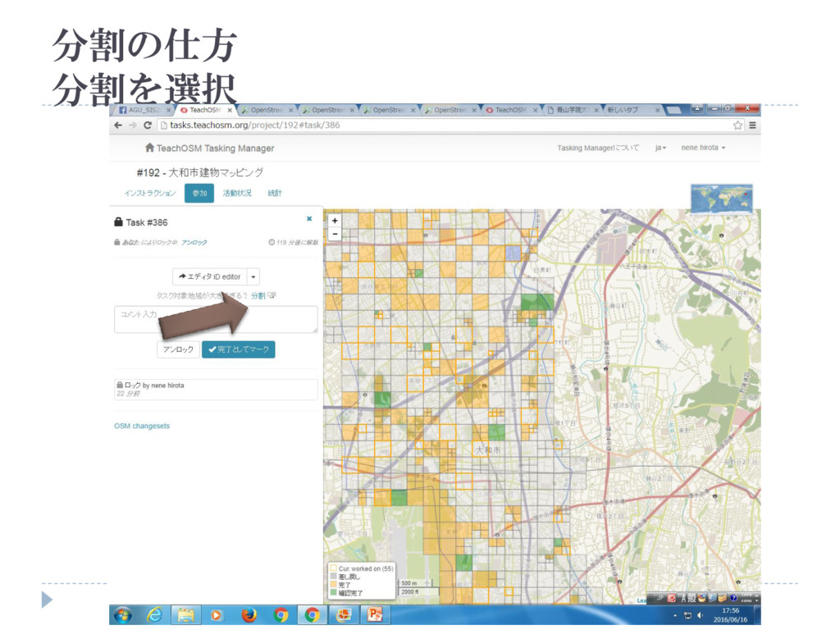This screenshot has width=840, height=630.
Task: Expand the ja language dropdown
Action: [660, 148]
